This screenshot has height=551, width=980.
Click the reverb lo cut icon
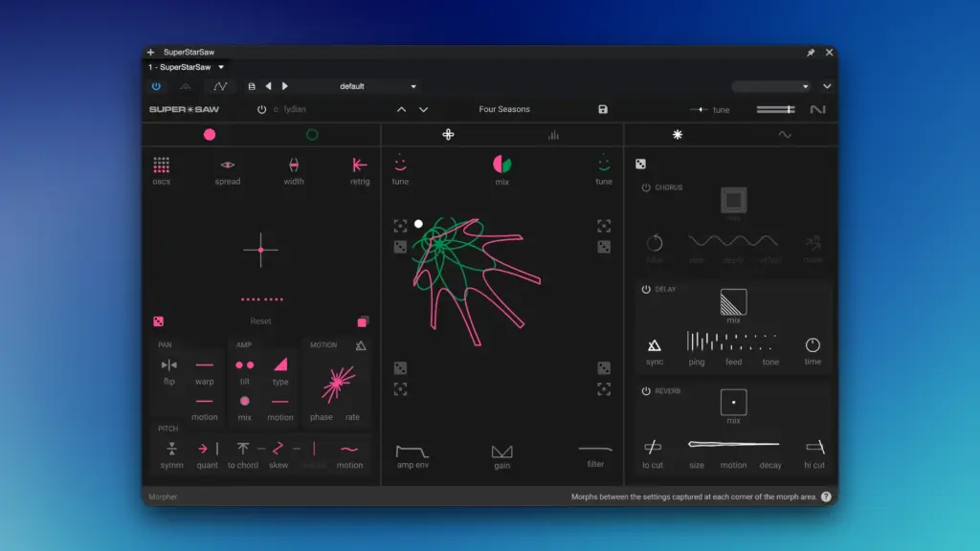pos(653,447)
